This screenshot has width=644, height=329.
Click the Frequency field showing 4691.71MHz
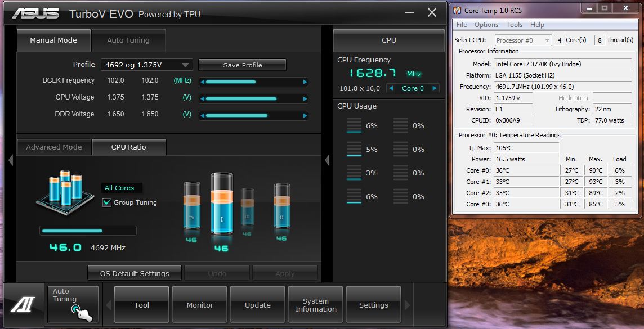point(563,87)
